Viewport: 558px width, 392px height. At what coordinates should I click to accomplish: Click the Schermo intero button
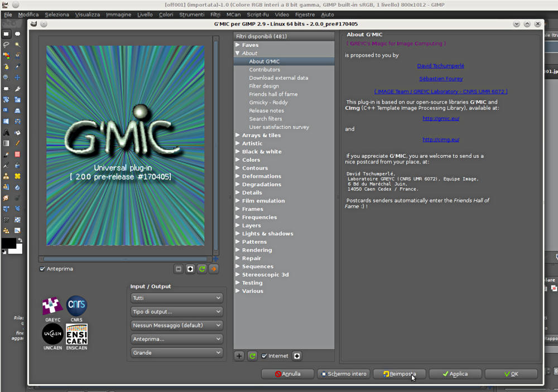coord(343,374)
